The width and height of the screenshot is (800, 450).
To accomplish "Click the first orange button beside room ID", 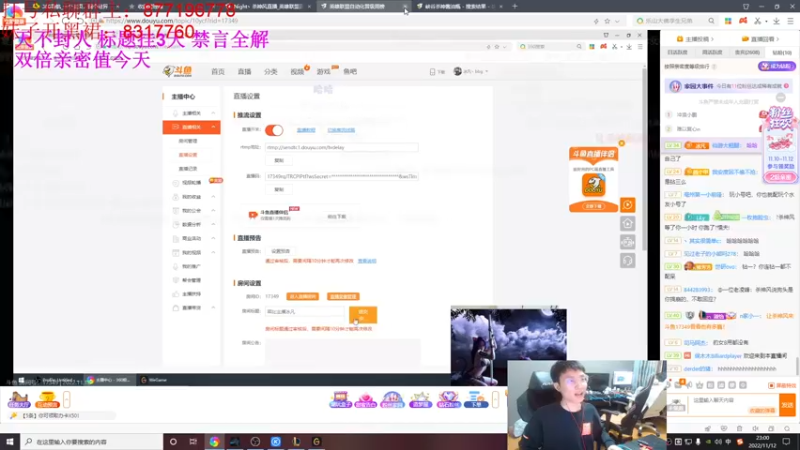I will (303, 296).
